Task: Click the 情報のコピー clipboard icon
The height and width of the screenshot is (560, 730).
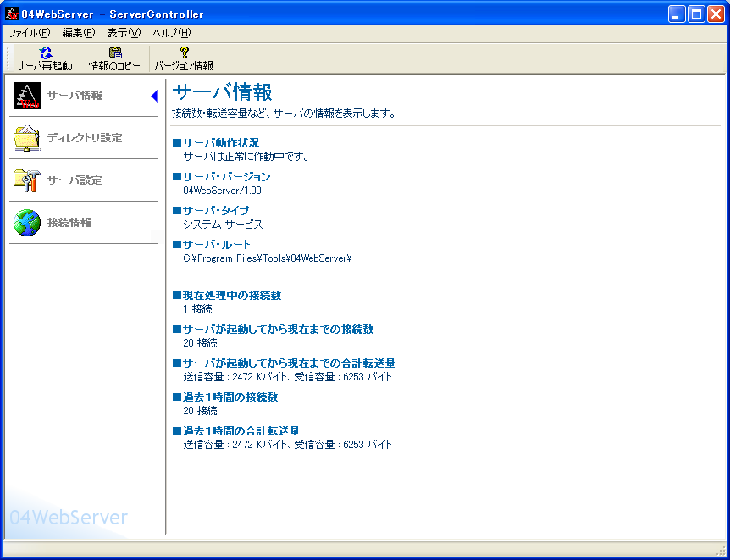Action: pyautogui.click(x=115, y=53)
